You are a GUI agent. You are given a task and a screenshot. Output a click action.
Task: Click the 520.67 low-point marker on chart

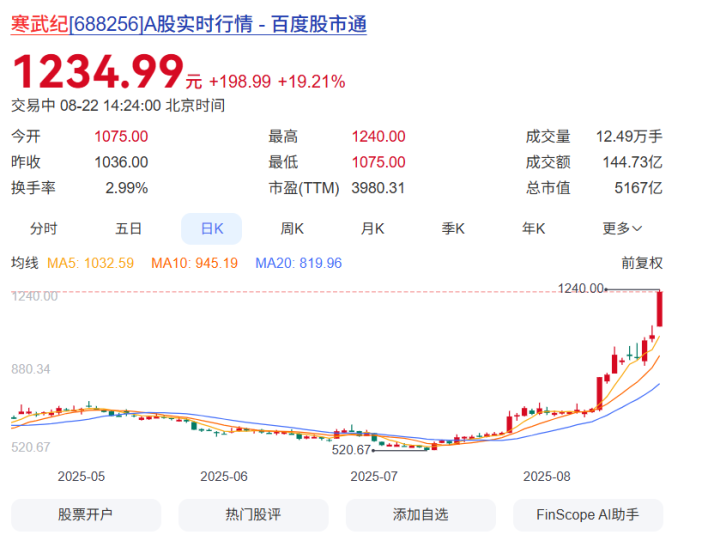tap(351, 450)
